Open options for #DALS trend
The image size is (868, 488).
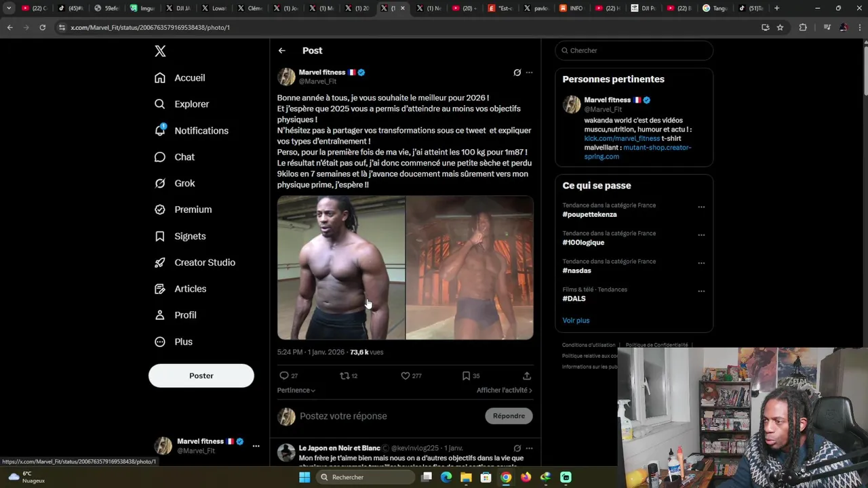click(701, 291)
